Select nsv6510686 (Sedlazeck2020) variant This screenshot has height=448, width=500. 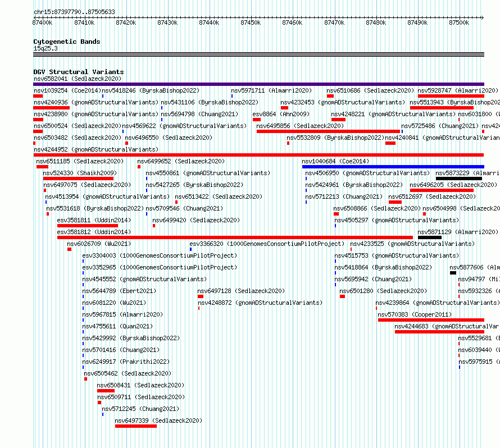370,90
